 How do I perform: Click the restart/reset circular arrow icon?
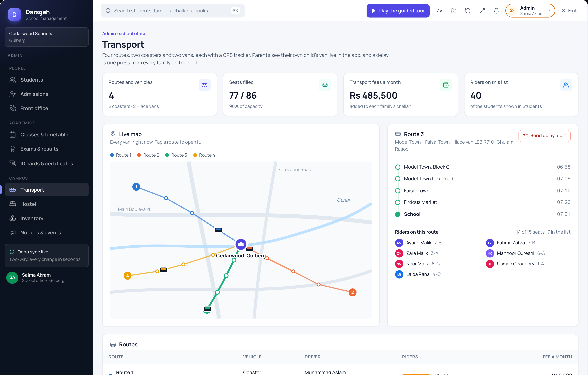pyautogui.click(x=468, y=11)
